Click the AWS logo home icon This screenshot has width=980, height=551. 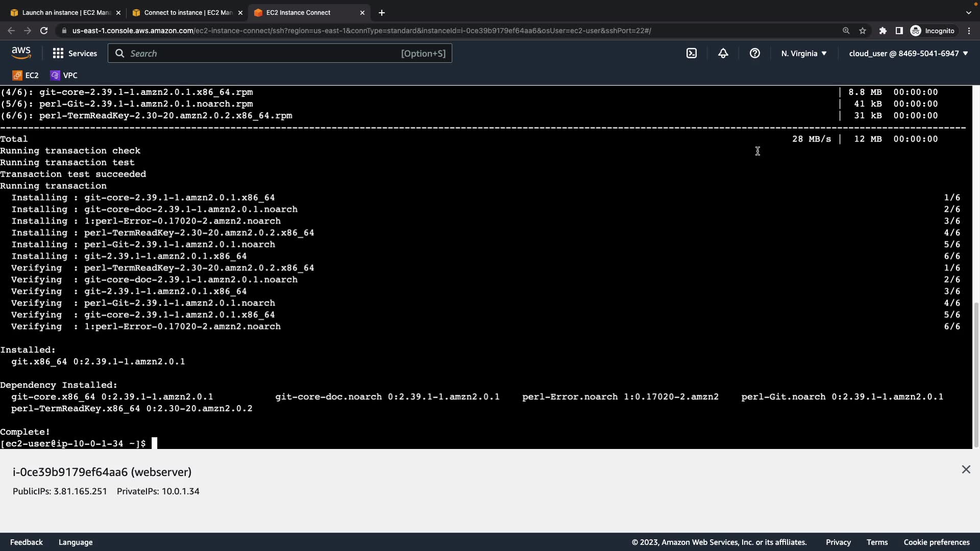[21, 53]
